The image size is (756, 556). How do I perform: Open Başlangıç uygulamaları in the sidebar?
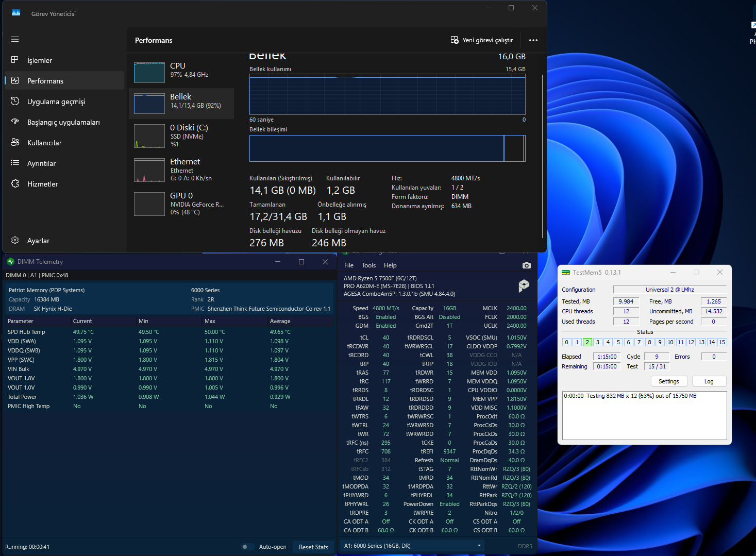coord(64,122)
